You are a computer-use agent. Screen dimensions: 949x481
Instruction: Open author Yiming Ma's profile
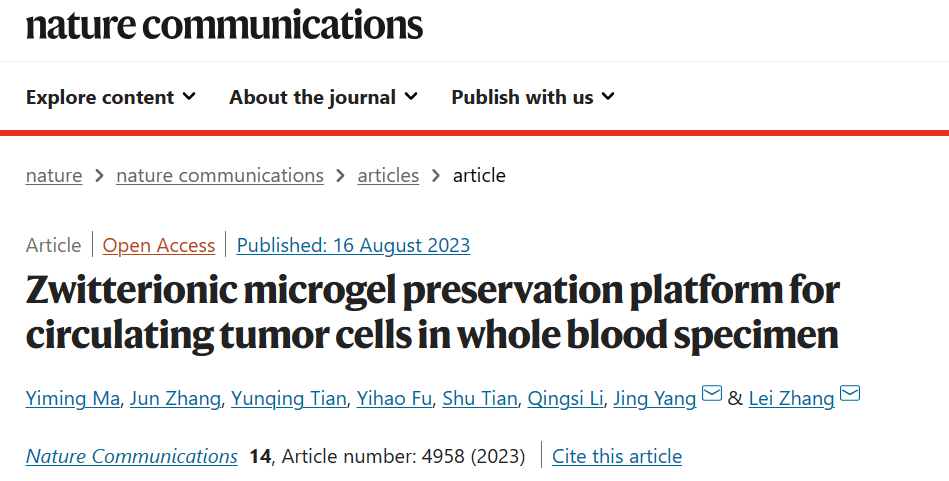click(x=73, y=398)
